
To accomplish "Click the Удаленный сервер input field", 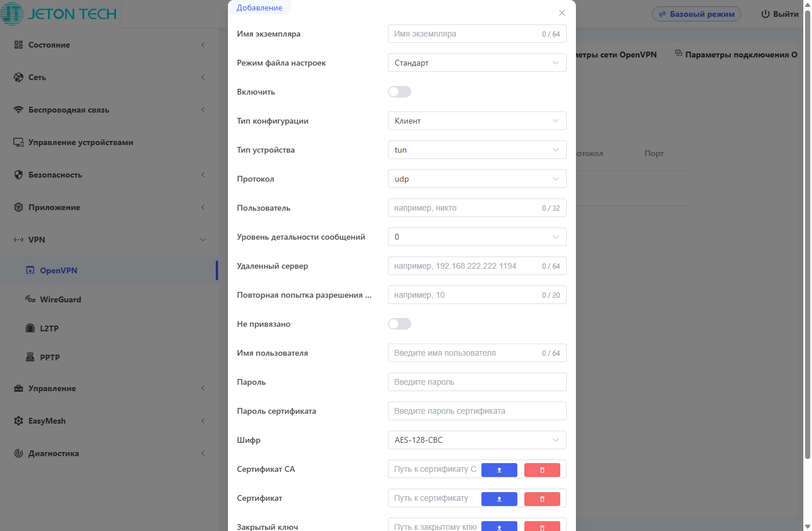I will 464,266.
